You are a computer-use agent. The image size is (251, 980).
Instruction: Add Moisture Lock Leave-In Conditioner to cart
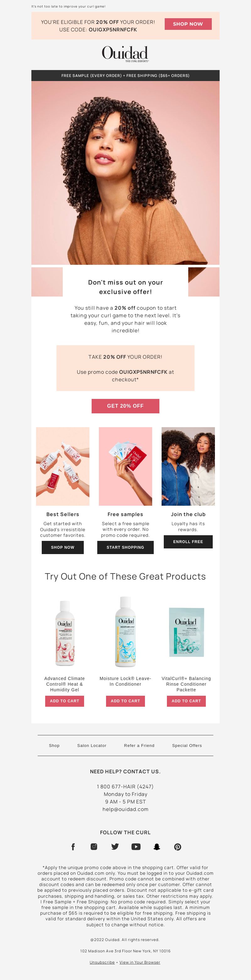pyautogui.click(x=125, y=701)
